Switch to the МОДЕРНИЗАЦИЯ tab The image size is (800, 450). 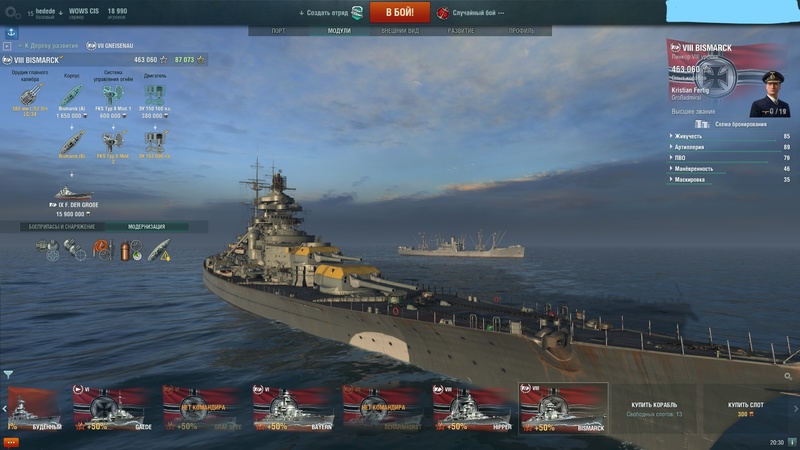click(147, 227)
